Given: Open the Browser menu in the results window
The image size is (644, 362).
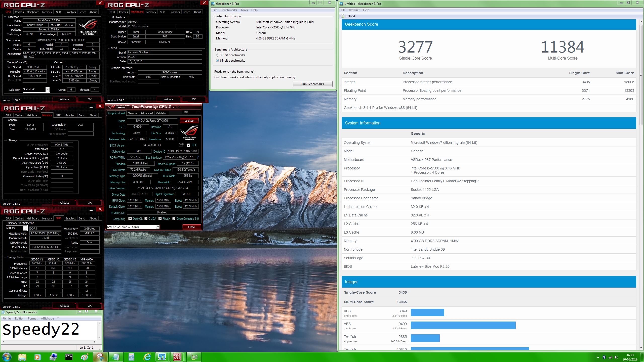Looking at the screenshot, I should pos(354,10).
